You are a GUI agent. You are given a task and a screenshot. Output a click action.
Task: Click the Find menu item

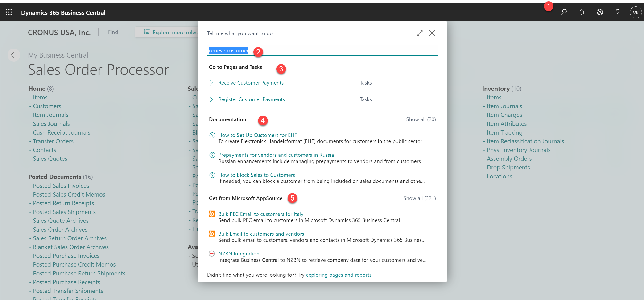coord(113,32)
